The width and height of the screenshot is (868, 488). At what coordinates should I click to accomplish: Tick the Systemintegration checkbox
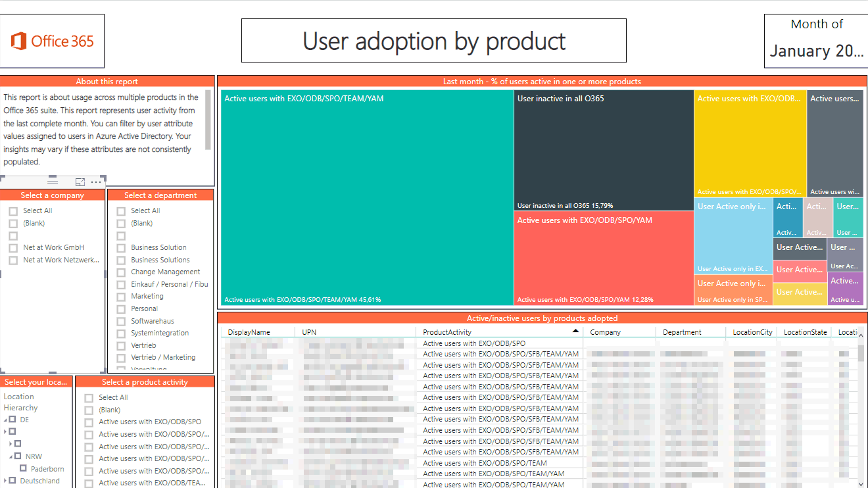pyautogui.click(x=121, y=333)
